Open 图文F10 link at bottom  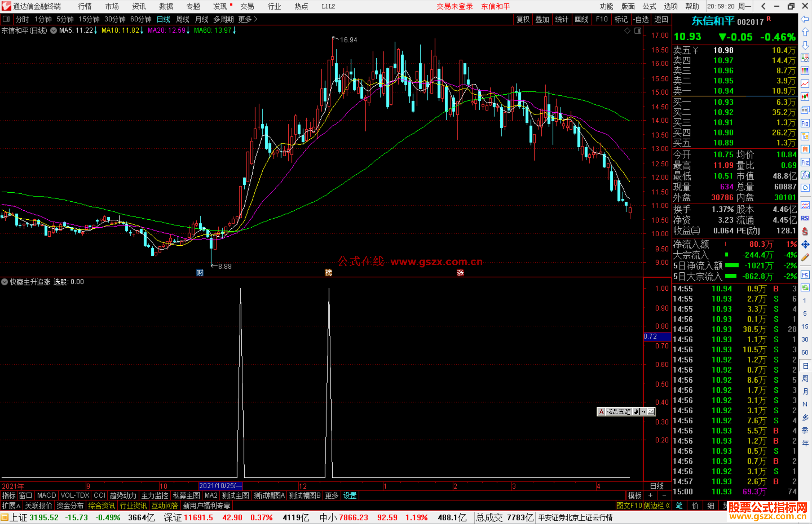[x=629, y=506]
